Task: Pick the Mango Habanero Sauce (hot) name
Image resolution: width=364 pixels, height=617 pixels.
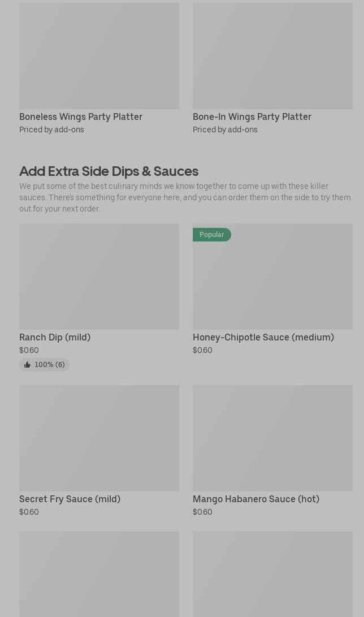Action: click(256, 499)
